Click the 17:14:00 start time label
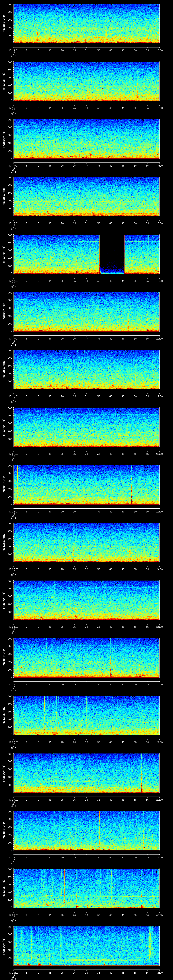Image resolution: width=173 pixels, height=980 pixels. click(x=14, y=50)
